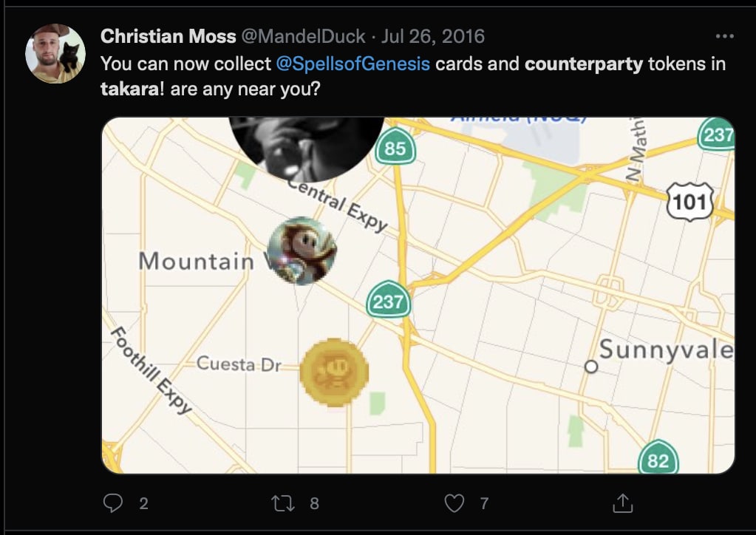
Task: Click the Christian Moss display name
Action: [168, 36]
